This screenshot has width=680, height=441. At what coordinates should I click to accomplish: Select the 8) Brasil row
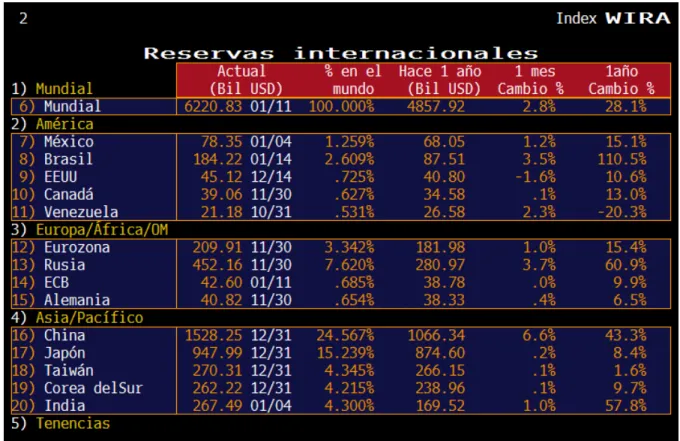tap(340, 159)
